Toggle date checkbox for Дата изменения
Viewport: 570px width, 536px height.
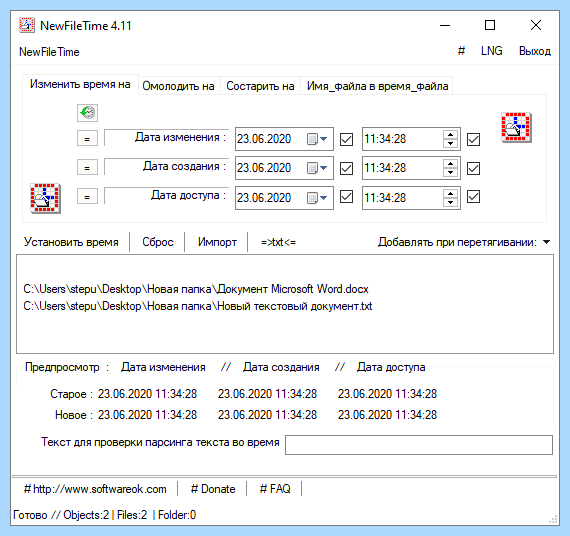(x=346, y=139)
